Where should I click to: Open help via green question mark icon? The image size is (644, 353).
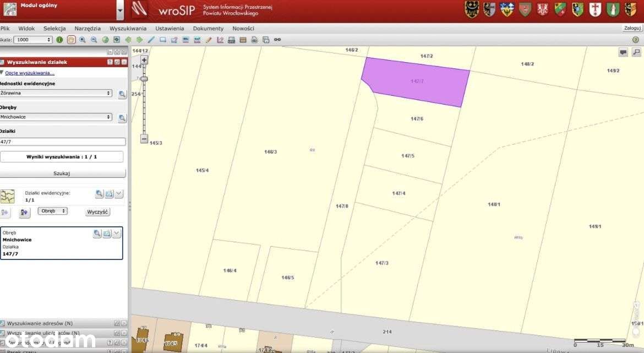pos(636,40)
